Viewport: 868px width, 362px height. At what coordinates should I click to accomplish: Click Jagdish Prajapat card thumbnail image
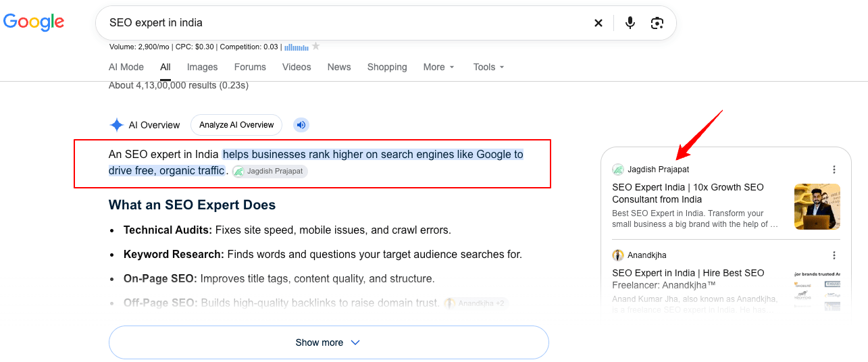click(817, 207)
